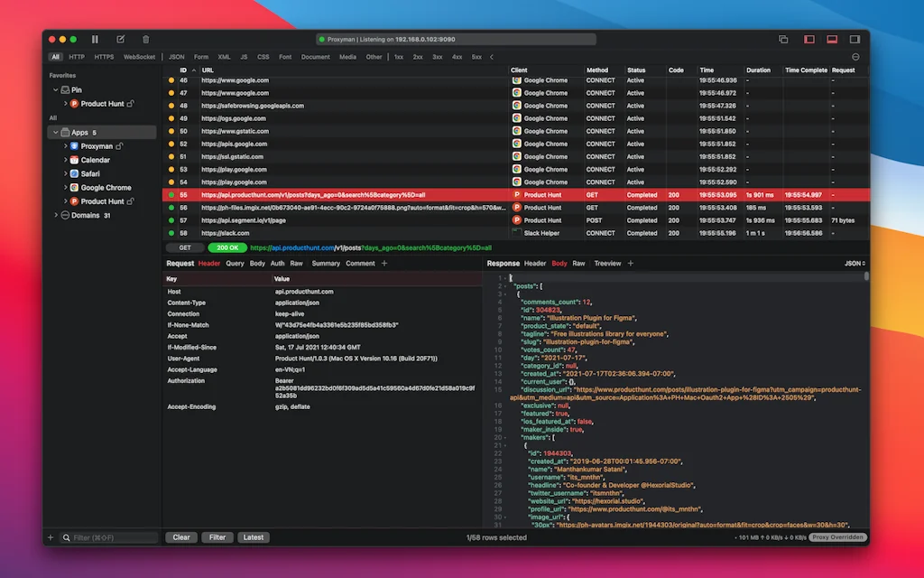The image size is (924, 578).
Task: Open the compose request editor icon
Action: (120, 39)
